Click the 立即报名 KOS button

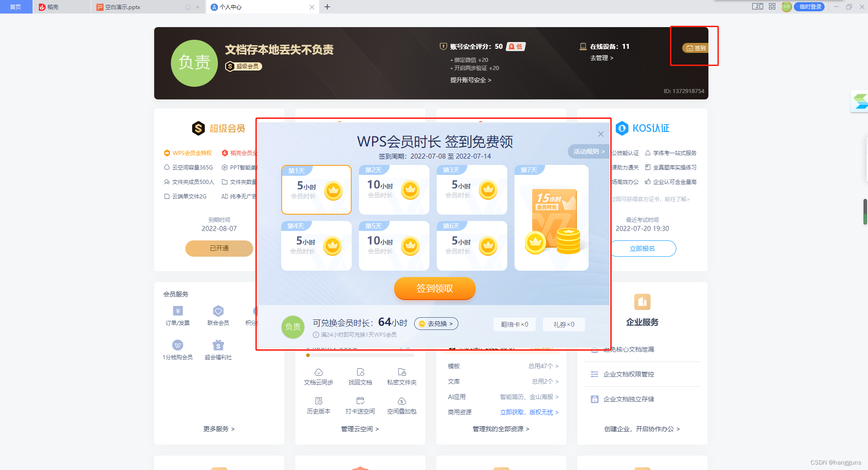point(642,249)
